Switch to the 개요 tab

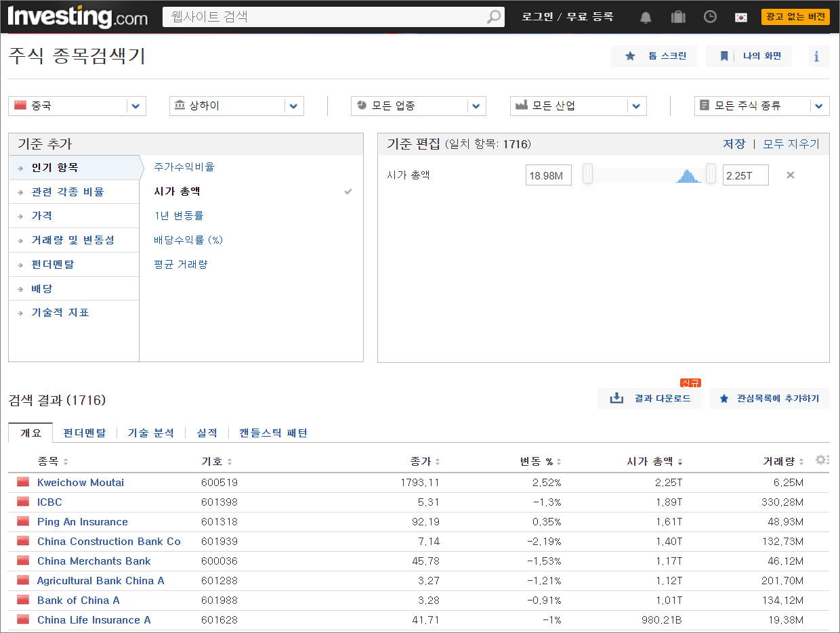(30, 433)
